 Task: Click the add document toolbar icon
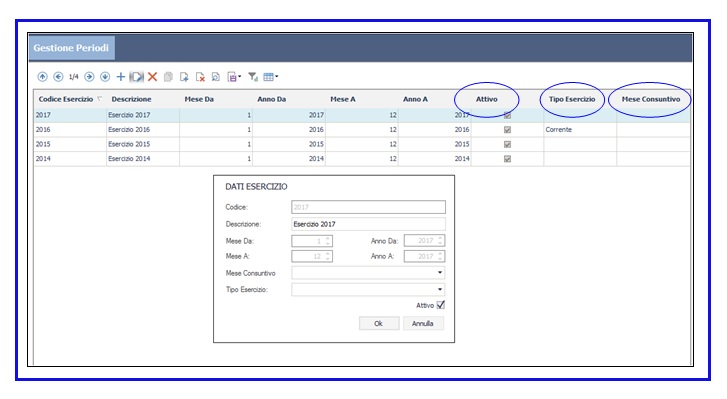tap(184, 77)
